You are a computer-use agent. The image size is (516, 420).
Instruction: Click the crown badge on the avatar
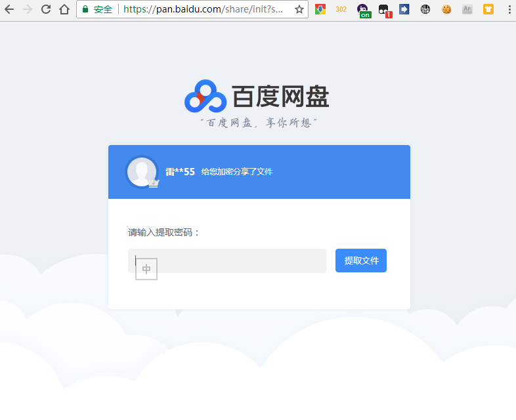(154, 183)
